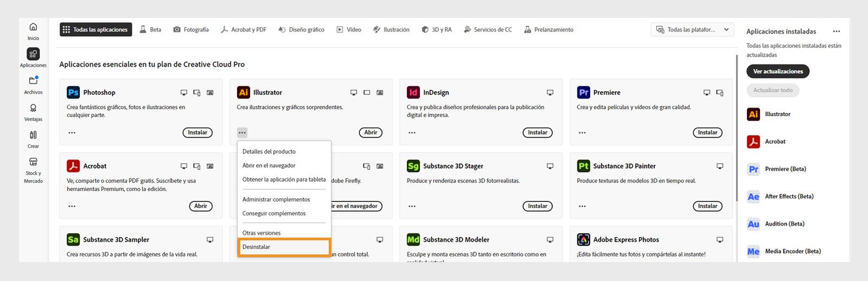Click the Photoshop app icon
This screenshot has width=868, height=281.
[x=73, y=92]
